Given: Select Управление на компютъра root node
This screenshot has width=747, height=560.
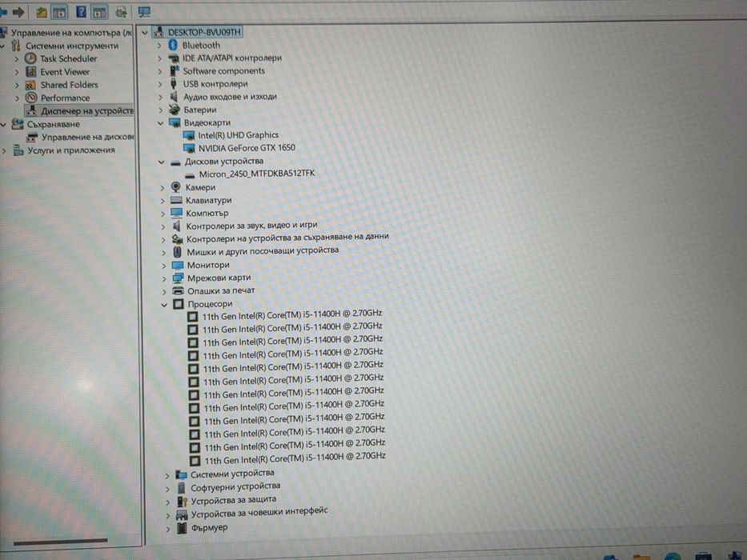Looking at the screenshot, I should point(71,33).
